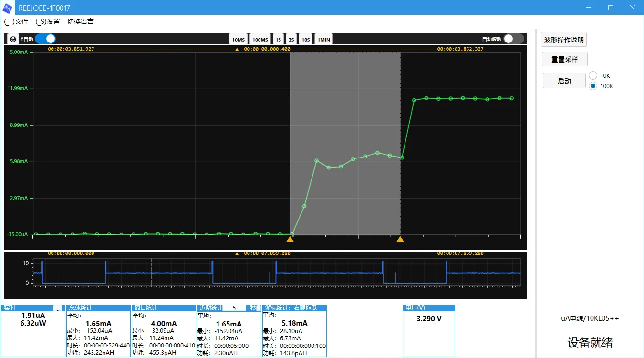The width and height of the screenshot is (644, 358).
Task: Open the 切换语言 menu
Action: coord(81,21)
